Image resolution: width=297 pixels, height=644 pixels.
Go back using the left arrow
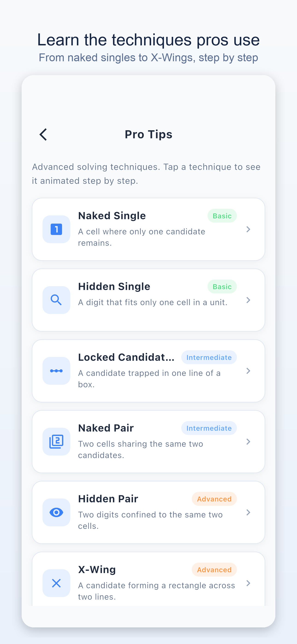(x=43, y=135)
